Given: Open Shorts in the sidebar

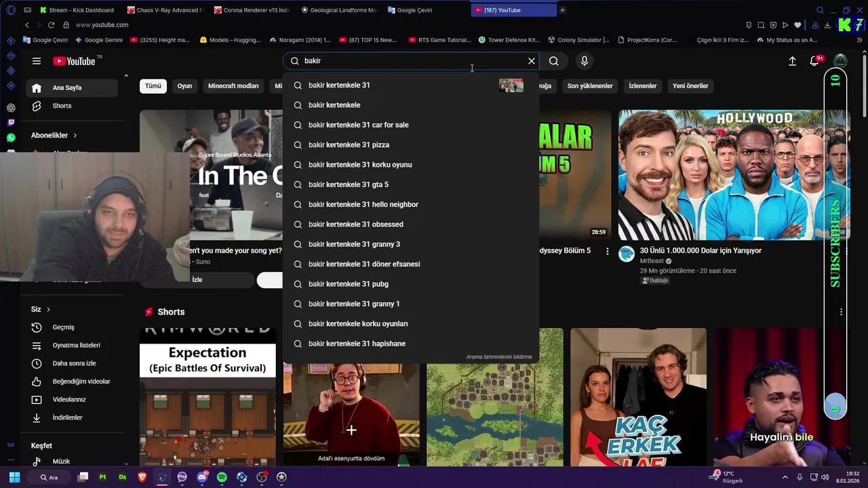Looking at the screenshot, I should [63, 106].
